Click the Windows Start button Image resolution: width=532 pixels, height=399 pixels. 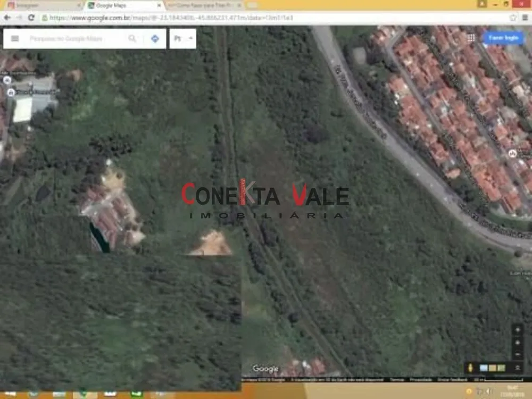point(10,394)
